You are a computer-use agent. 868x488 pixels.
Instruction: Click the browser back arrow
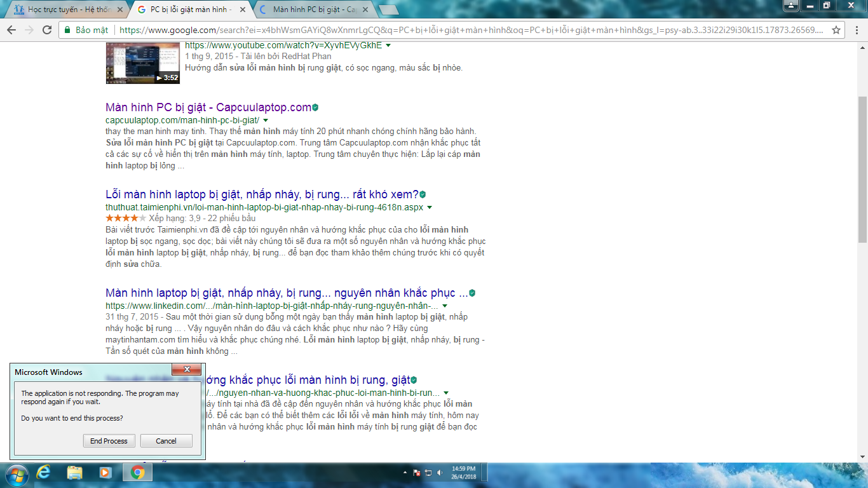[x=11, y=30]
